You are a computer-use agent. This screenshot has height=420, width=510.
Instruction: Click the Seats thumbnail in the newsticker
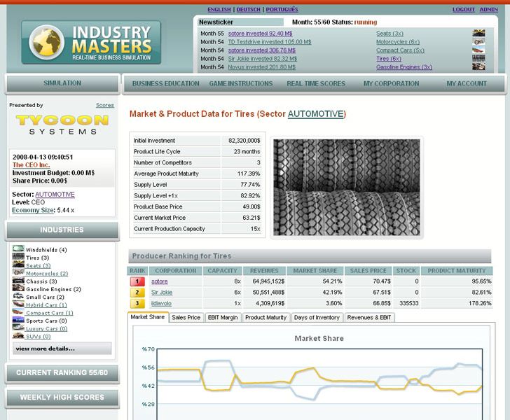click(x=478, y=33)
